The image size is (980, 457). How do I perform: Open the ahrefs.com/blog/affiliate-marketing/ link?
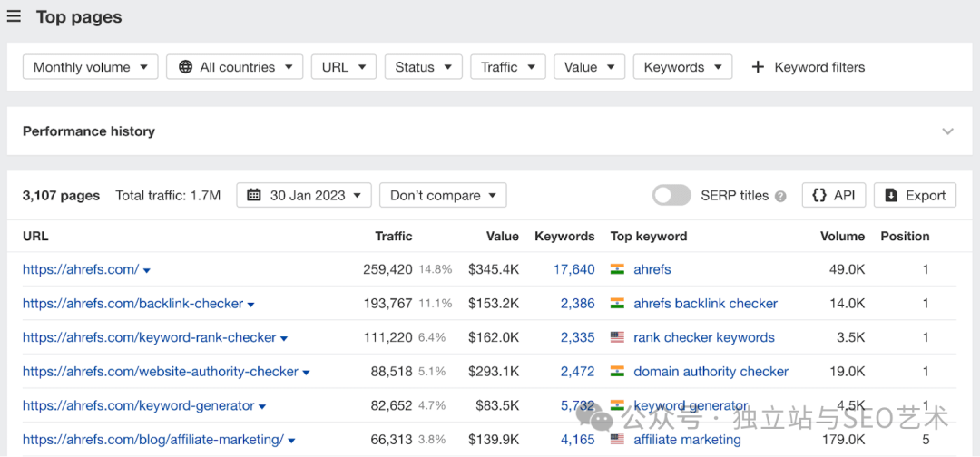153,440
